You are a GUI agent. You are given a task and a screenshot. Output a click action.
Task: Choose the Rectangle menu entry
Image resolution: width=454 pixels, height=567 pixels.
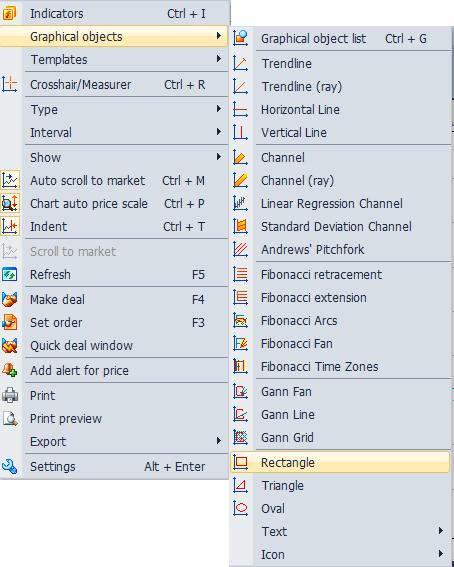click(x=340, y=462)
